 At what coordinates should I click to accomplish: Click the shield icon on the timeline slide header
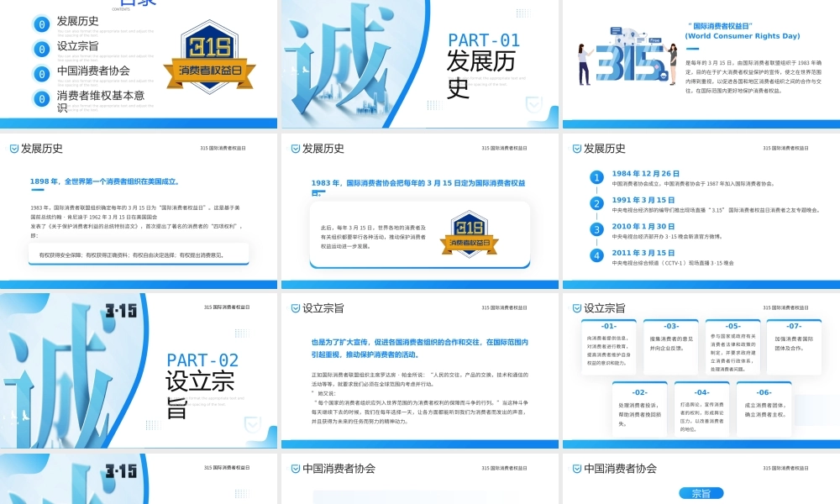(577, 149)
